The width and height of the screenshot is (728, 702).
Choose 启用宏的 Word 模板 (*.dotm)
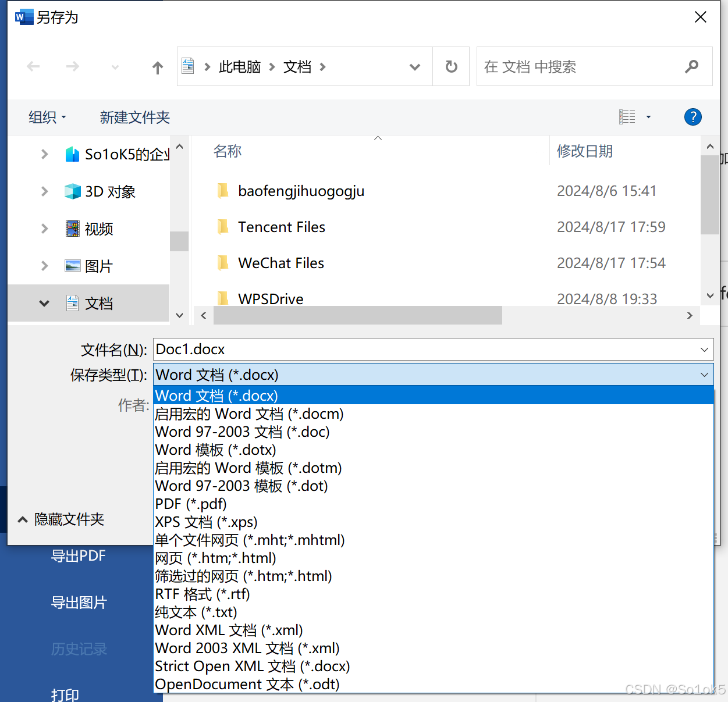click(433, 468)
